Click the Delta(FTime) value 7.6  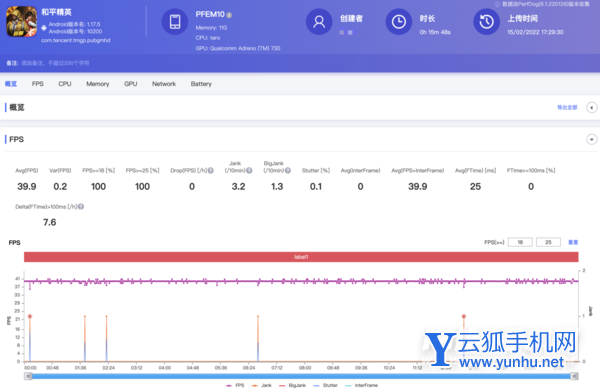coord(49,222)
